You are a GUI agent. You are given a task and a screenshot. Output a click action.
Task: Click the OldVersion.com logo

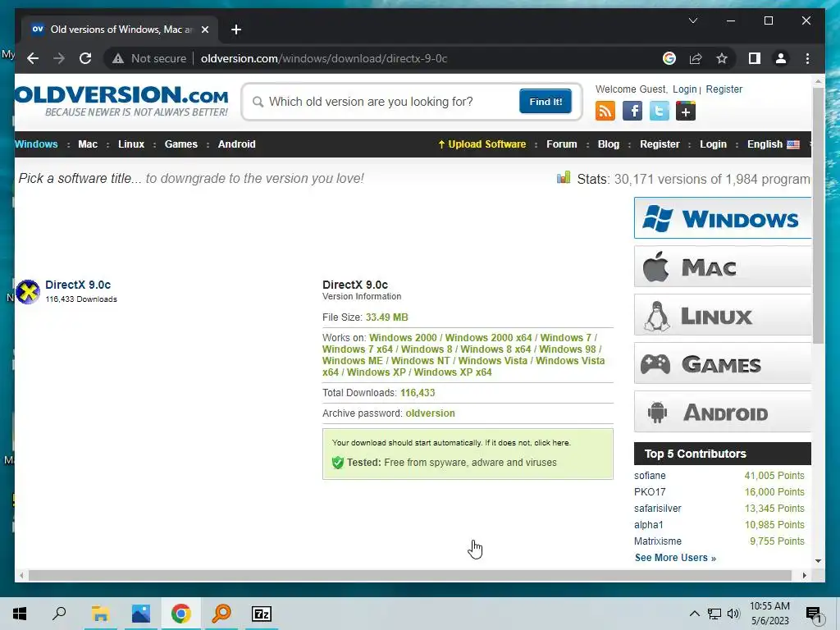point(121,101)
